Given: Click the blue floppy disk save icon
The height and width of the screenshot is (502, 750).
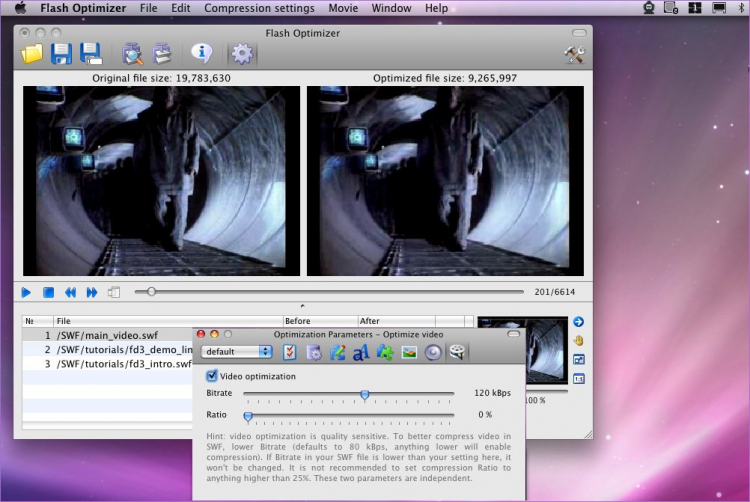Looking at the screenshot, I should pos(61,54).
